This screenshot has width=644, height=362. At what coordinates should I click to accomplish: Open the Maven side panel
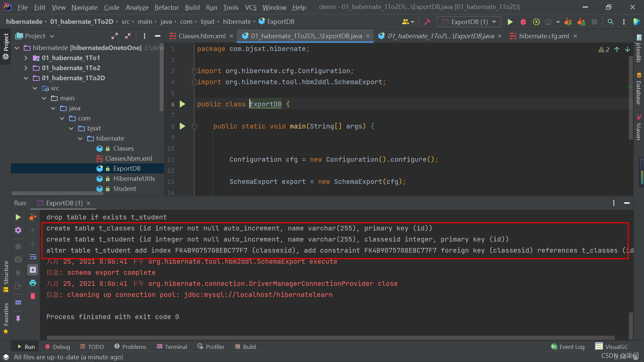tap(639, 127)
